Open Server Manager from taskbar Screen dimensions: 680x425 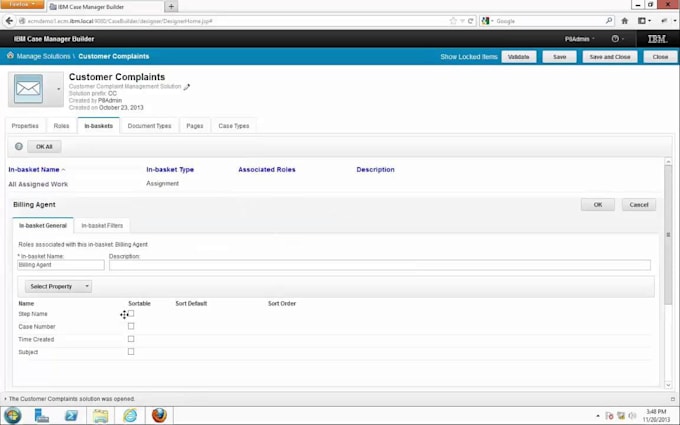42,415
